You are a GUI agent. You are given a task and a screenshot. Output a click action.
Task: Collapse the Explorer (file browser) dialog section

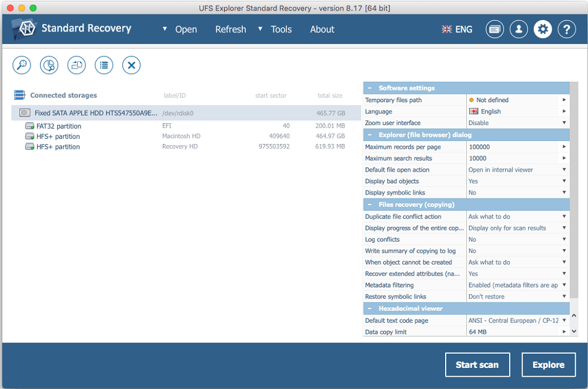tap(370, 135)
